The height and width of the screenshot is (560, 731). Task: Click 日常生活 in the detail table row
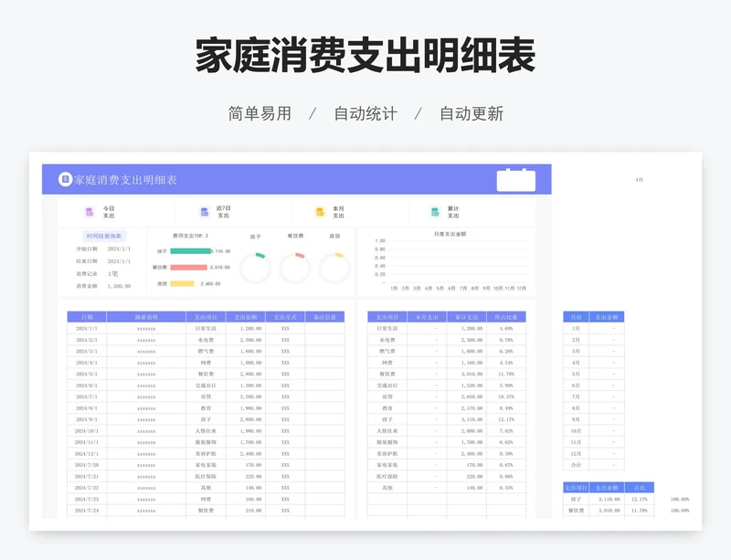click(206, 328)
